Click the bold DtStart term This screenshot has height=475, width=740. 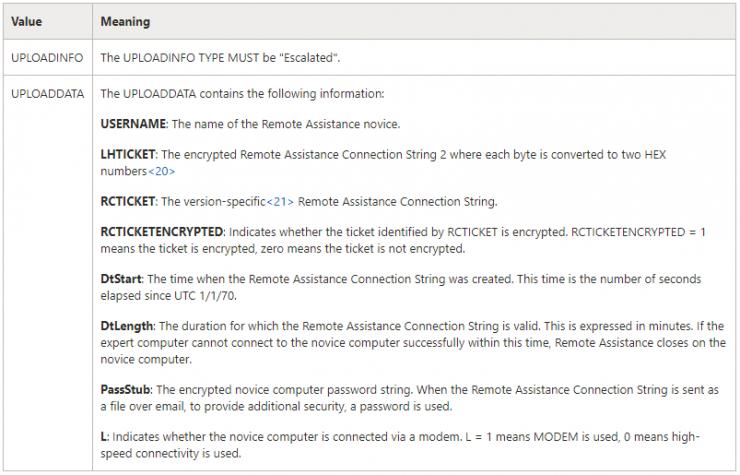coord(121,279)
